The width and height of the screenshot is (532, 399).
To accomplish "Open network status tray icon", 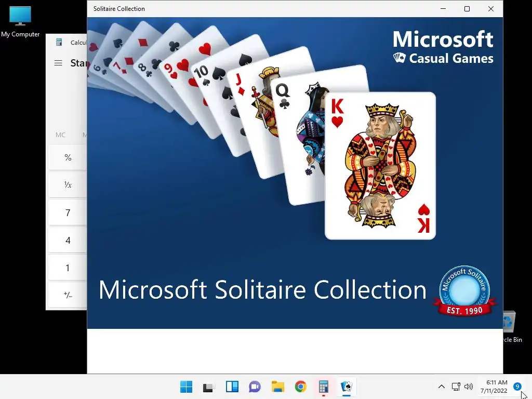I will click(x=456, y=387).
